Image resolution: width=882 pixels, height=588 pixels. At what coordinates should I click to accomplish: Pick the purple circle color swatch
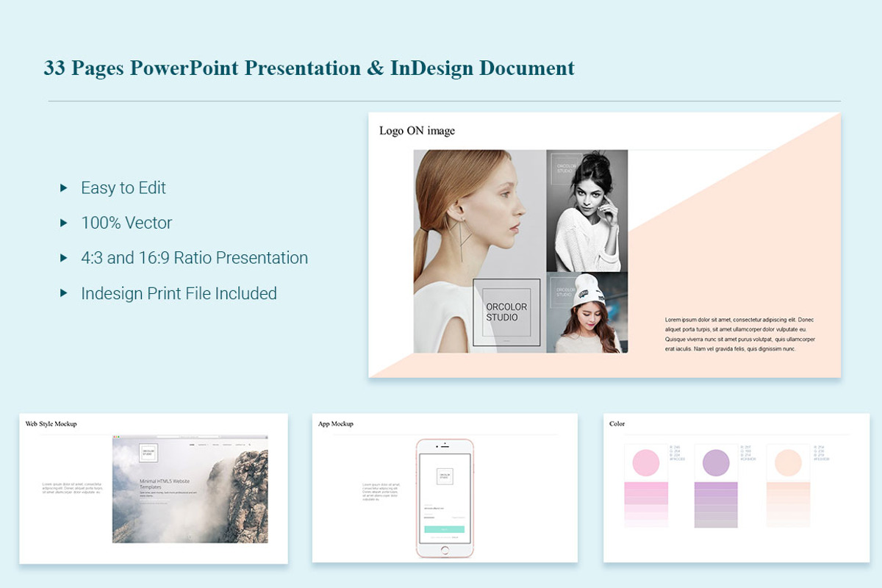tap(716, 462)
